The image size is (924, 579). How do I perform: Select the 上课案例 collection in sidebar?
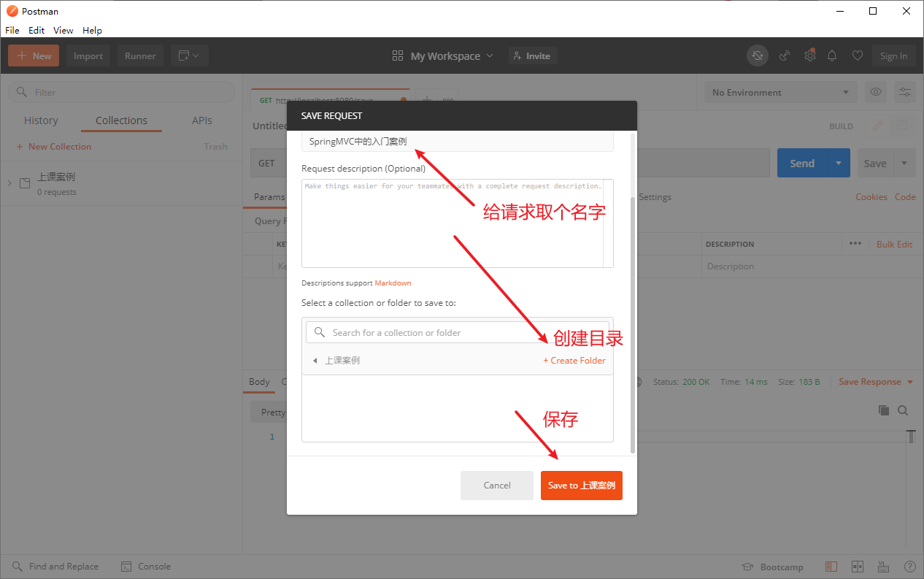[121, 183]
